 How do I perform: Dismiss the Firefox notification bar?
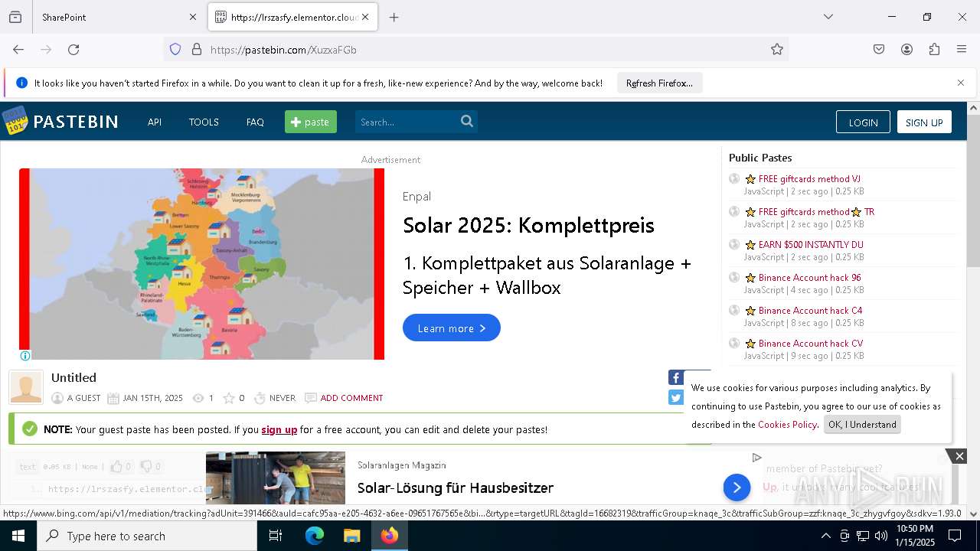(x=961, y=83)
